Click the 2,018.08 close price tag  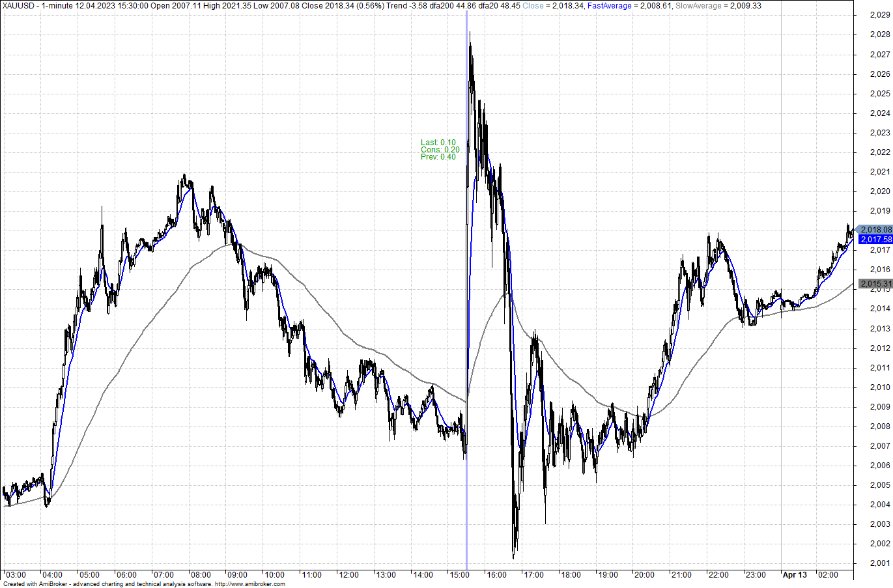pos(875,230)
